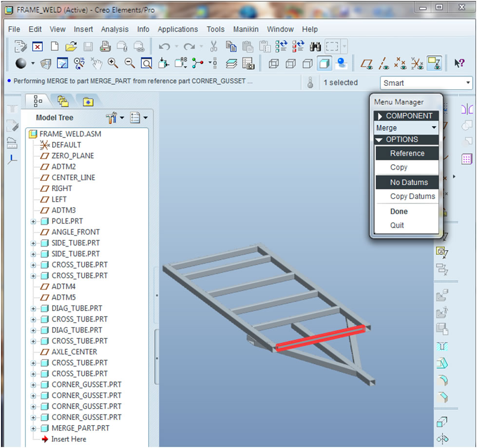The height and width of the screenshot is (448, 477).
Task: Click the Layers stack icon
Action: click(232, 63)
